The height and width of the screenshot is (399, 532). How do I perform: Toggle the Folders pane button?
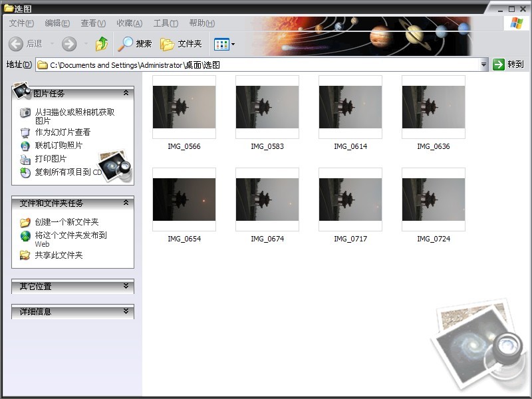click(x=181, y=44)
